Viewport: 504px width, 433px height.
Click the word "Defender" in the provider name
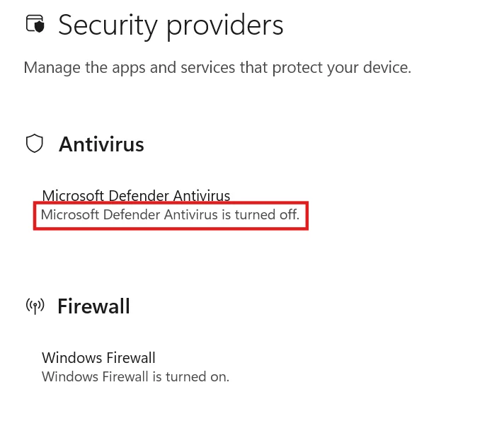139,195
